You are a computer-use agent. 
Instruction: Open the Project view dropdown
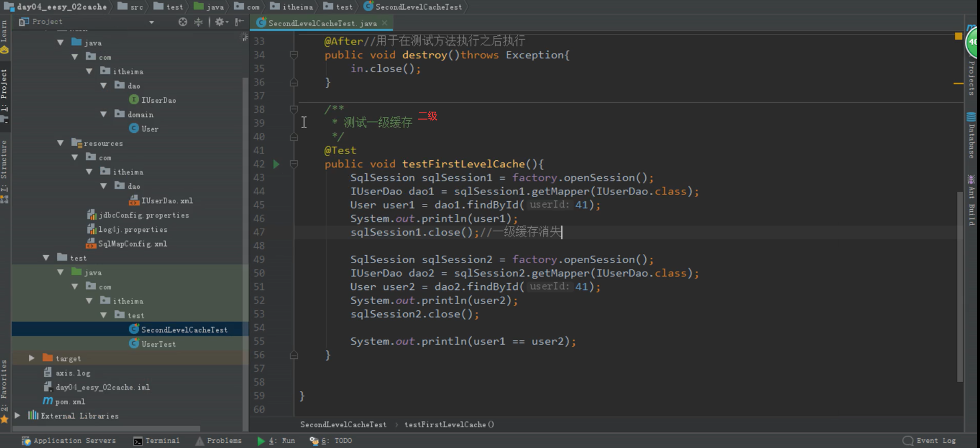click(151, 22)
